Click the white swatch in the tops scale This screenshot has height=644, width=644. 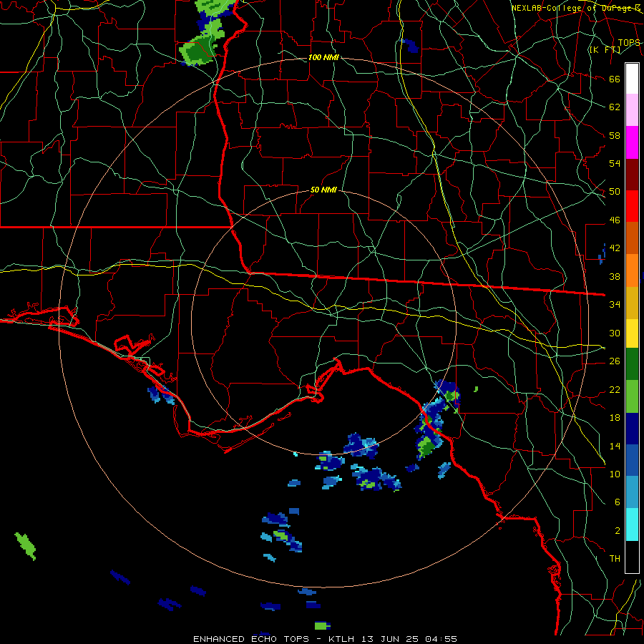click(x=632, y=79)
